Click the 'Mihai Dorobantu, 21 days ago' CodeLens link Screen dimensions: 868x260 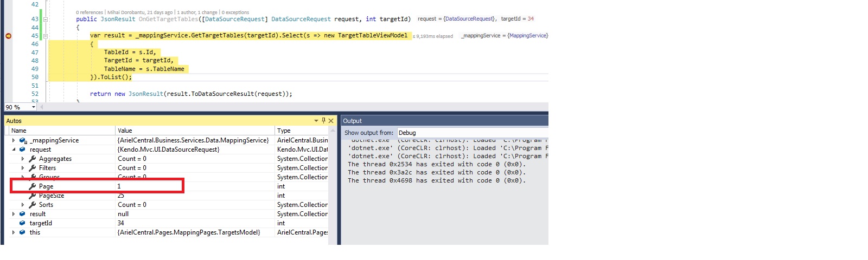click(x=140, y=12)
